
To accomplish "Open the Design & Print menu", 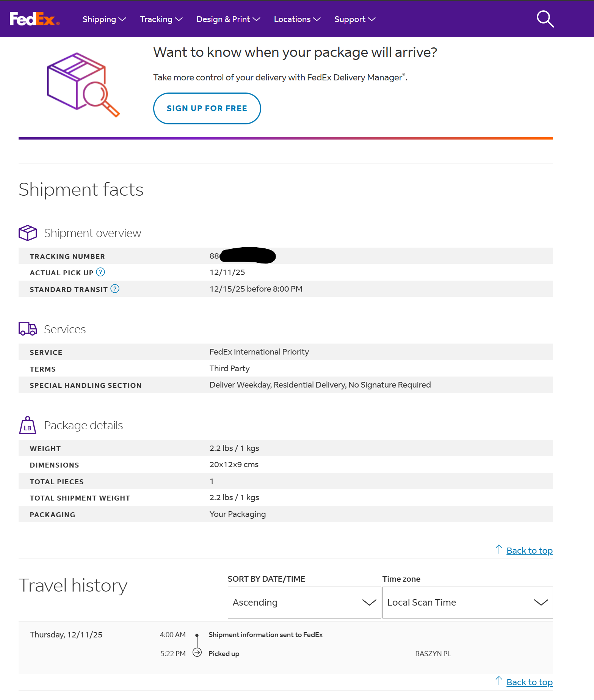I will point(228,19).
